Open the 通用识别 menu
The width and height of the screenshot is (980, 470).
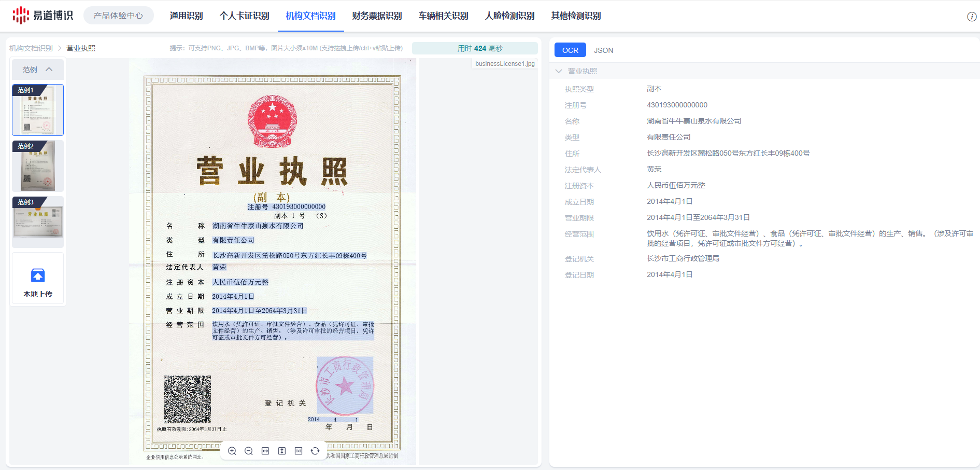click(186, 16)
